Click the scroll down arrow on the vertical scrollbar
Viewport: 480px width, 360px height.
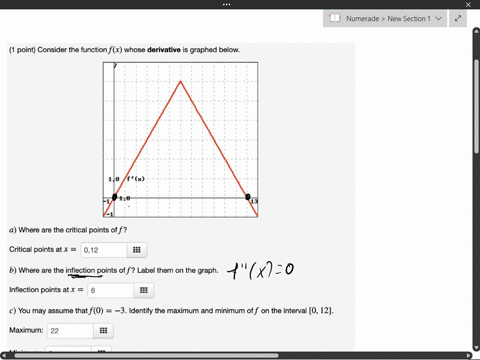click(476, 347)
